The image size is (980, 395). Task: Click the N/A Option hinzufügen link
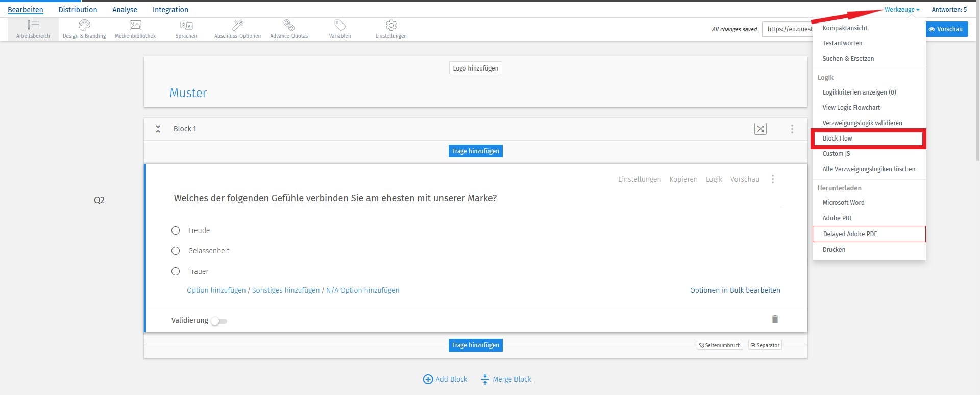tap(363, 290)
